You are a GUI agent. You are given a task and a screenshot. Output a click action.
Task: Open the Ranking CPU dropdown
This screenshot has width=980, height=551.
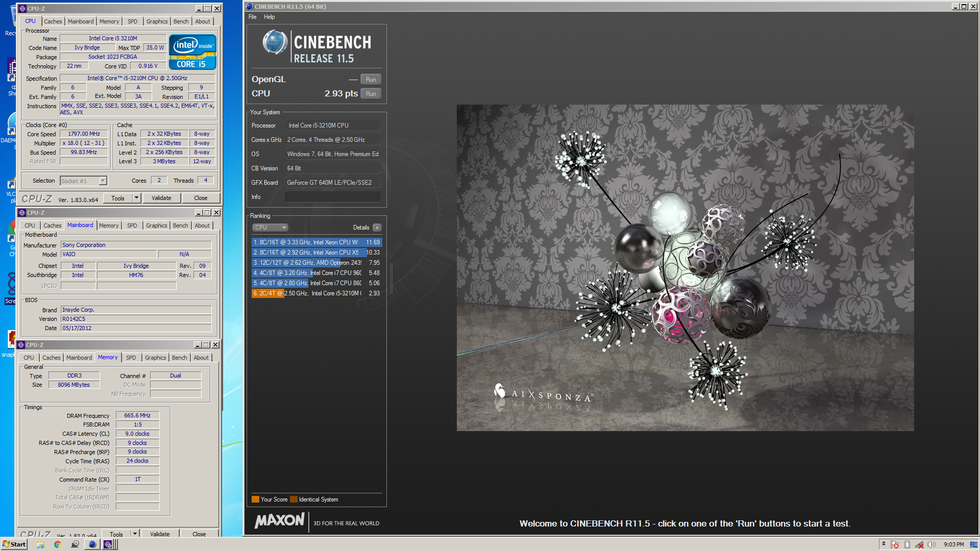coord(270,228)
